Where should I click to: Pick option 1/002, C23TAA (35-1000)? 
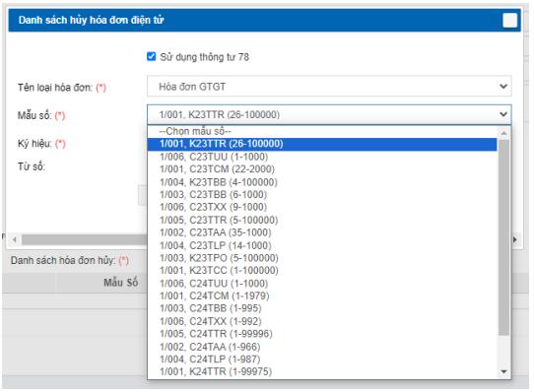322,232
